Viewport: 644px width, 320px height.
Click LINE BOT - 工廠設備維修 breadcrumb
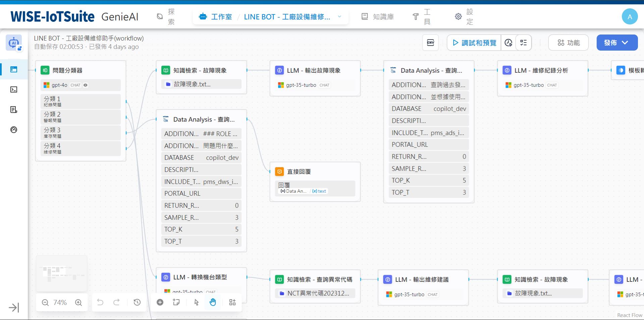pos(287,17)
